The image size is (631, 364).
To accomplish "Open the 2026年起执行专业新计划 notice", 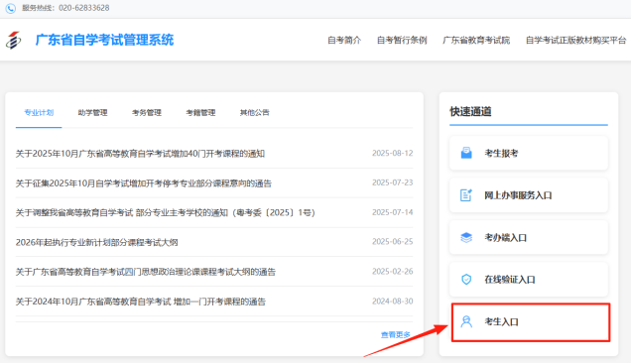I will [x=96, y=242].
